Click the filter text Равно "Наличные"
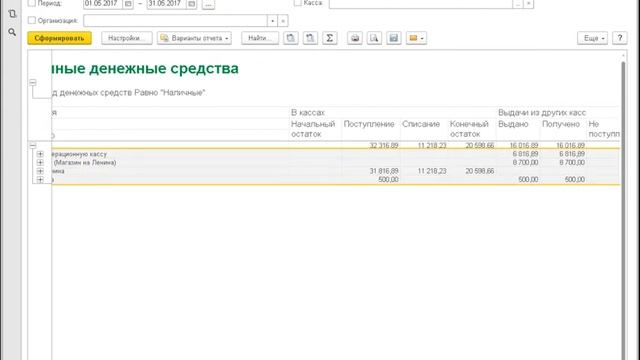The height and width of the screenshot is (360, 640). coord(170,93)
